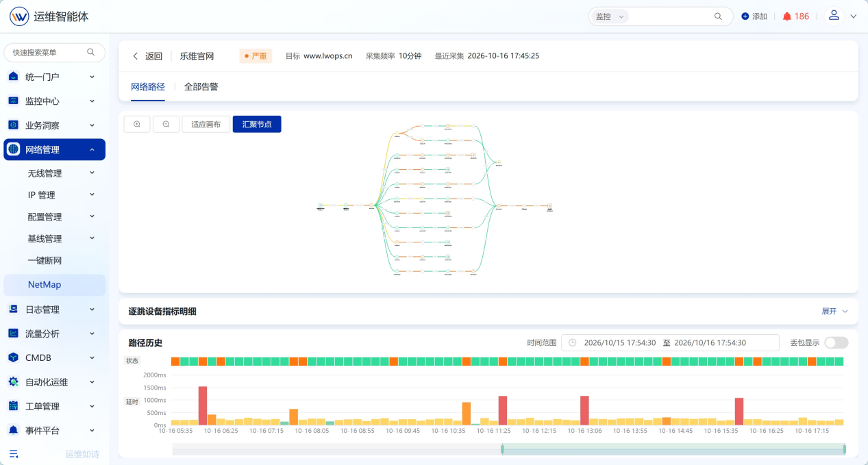Click the 监控中心 sidebar icon

tap(14, 101)
